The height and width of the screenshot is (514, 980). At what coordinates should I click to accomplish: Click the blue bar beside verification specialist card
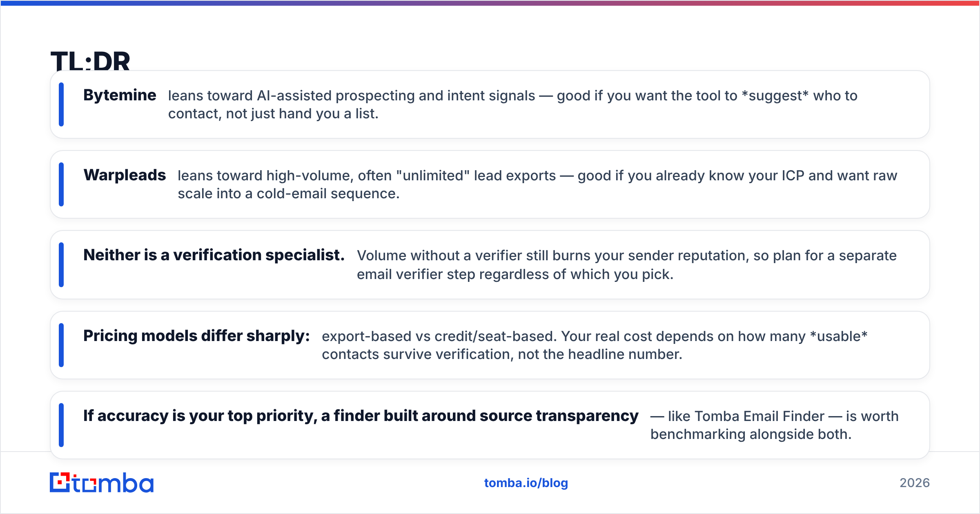coord(61,265)
